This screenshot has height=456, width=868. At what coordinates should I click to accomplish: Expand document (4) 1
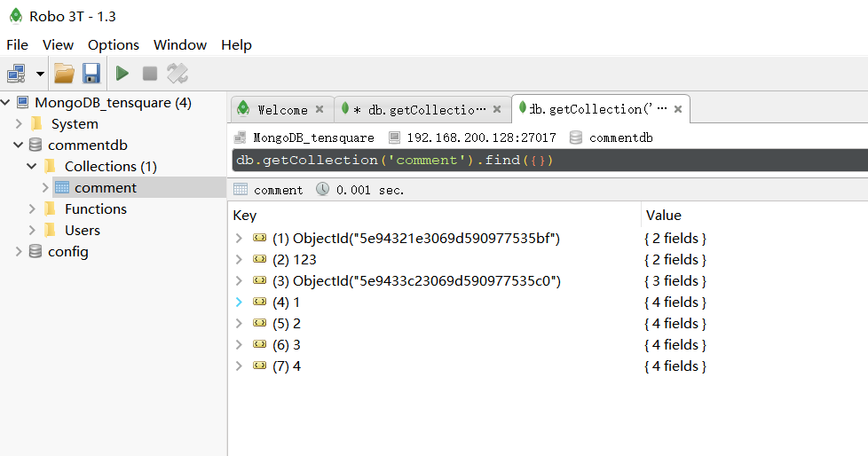(x=239, y=303)
